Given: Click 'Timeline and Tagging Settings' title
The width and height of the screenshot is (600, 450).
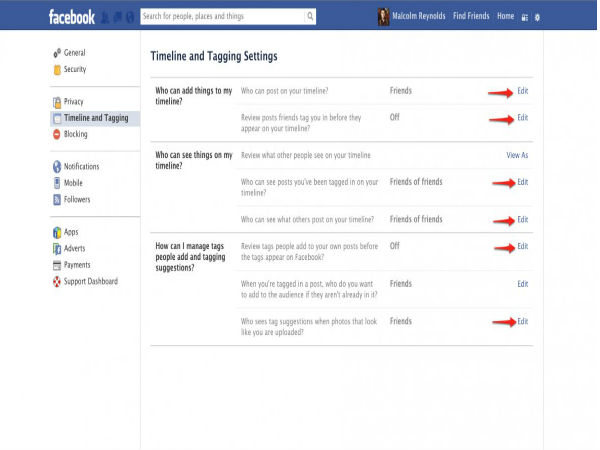Looking at the screenshot, I should pyautogui.click(x=214, y=56).
